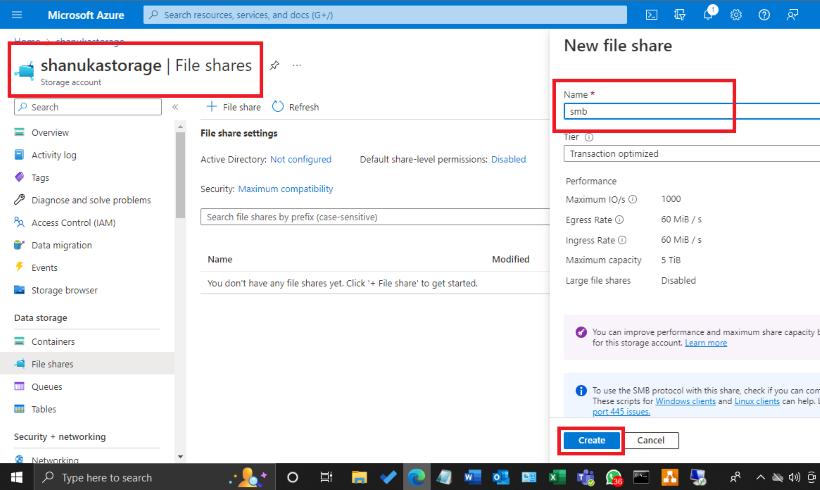Open WhatsApp from the taskbar
Viewport: 820px width, 490px height.
point(613,477)
